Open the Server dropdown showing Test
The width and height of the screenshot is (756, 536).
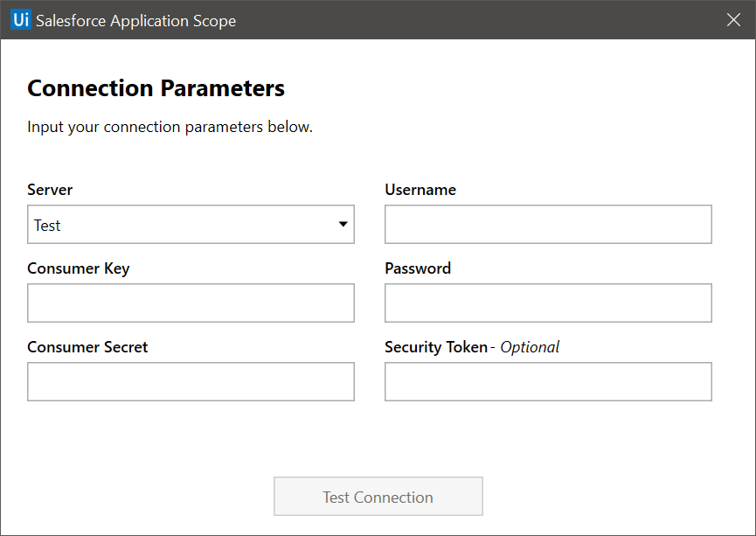tap(191, 225)
